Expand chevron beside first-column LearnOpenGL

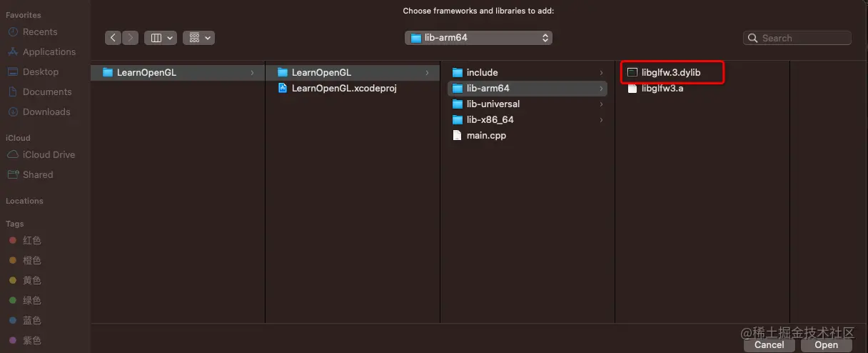click(x=253, y=72)
